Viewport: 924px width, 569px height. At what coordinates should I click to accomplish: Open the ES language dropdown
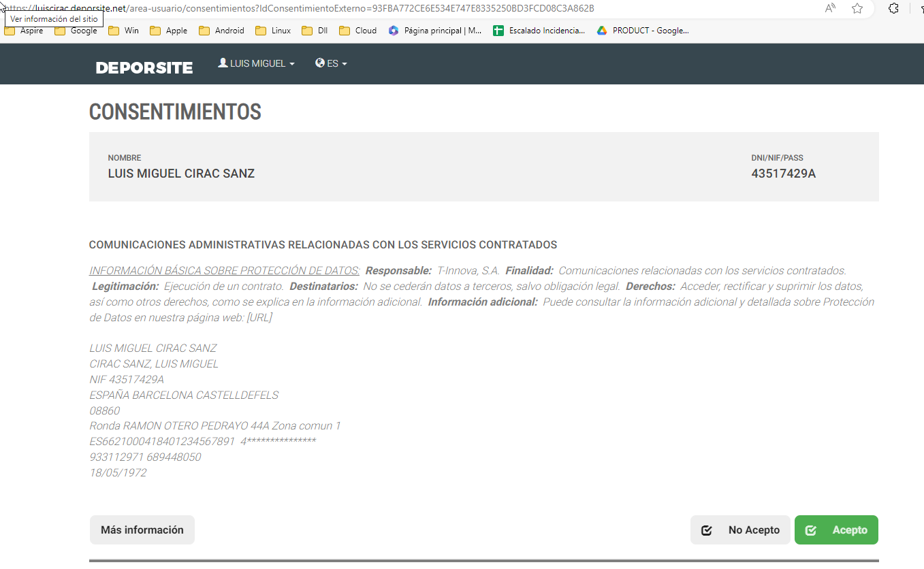(331, 63)
